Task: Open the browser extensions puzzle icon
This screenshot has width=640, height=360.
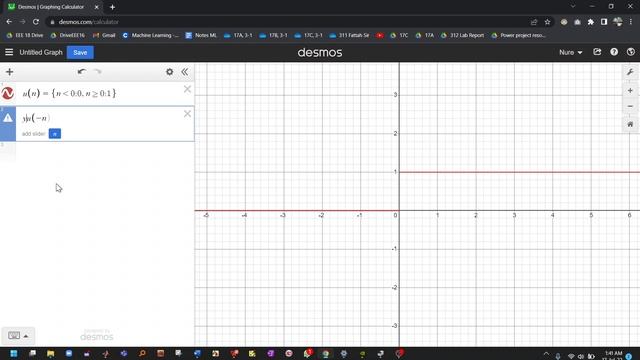Action: click(591, 22)
